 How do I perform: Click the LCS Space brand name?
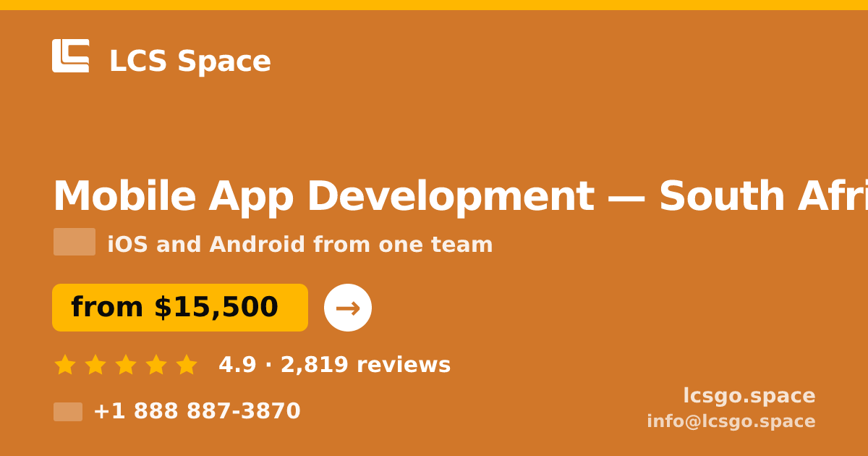[190, 62]
